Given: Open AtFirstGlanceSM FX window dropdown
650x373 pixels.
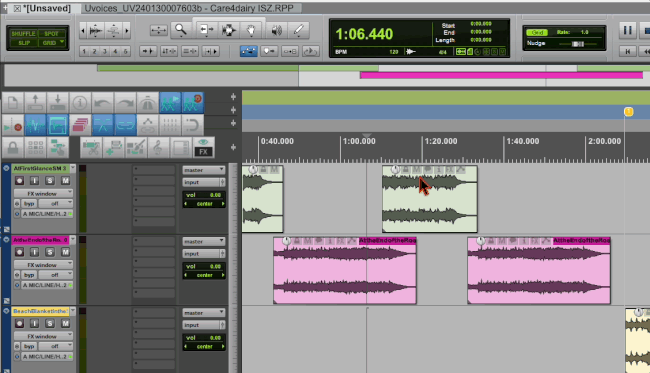Looking at the screenshot, I should coord(43,194).
